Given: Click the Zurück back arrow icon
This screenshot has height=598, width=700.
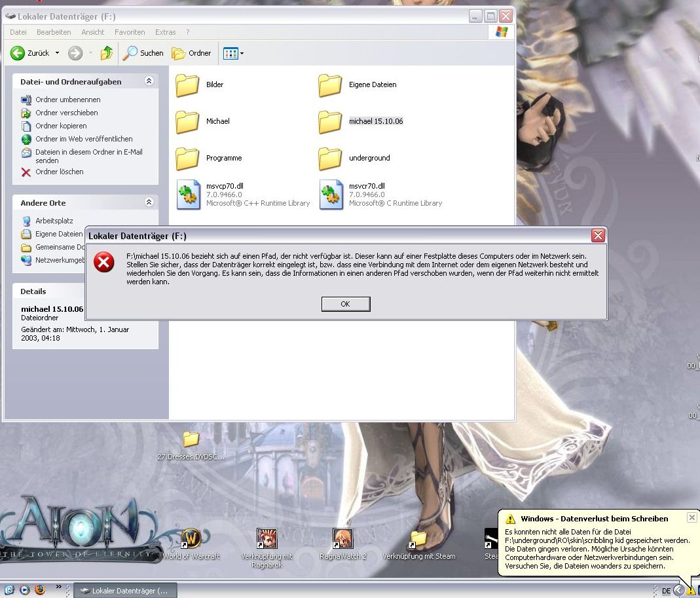Looking at the screenshot, I should [18, 53].
